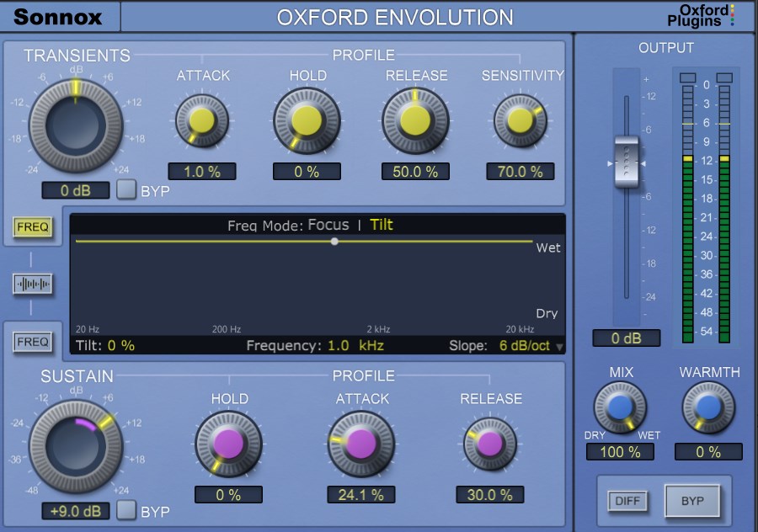This screenshot has height=532, width=758.
Task: Click the Sustain +9.0 dB value field
Action: click(75, 511)
